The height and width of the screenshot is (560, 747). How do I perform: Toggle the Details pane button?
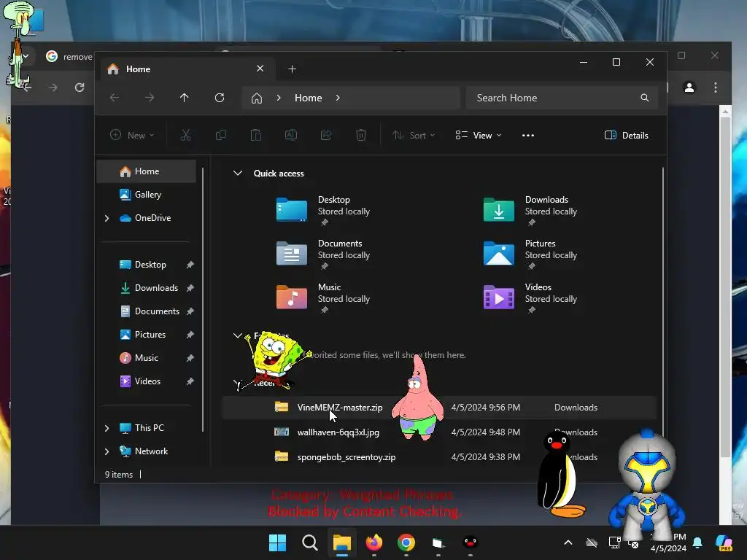coord(626,135)
